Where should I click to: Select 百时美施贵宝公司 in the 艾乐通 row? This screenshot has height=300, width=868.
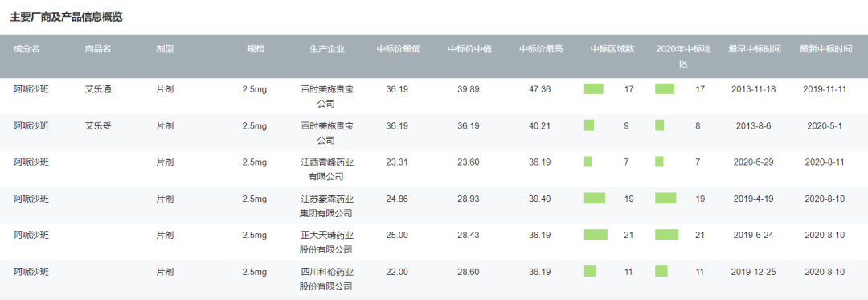point(326,97)
